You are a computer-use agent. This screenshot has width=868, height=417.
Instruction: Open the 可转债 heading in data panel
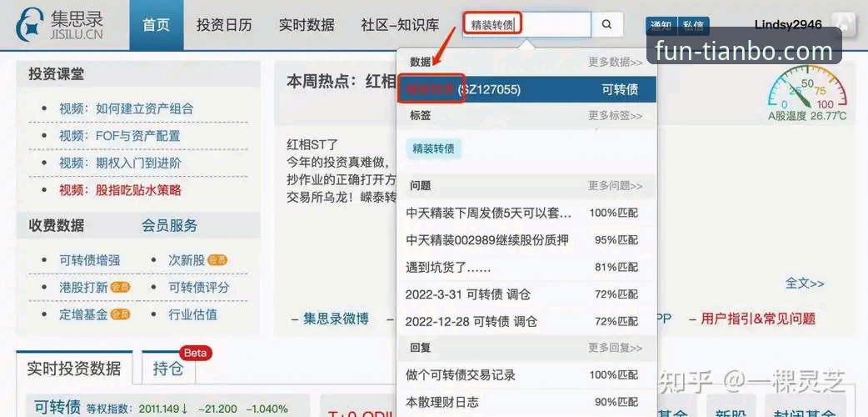pos(57,408)
